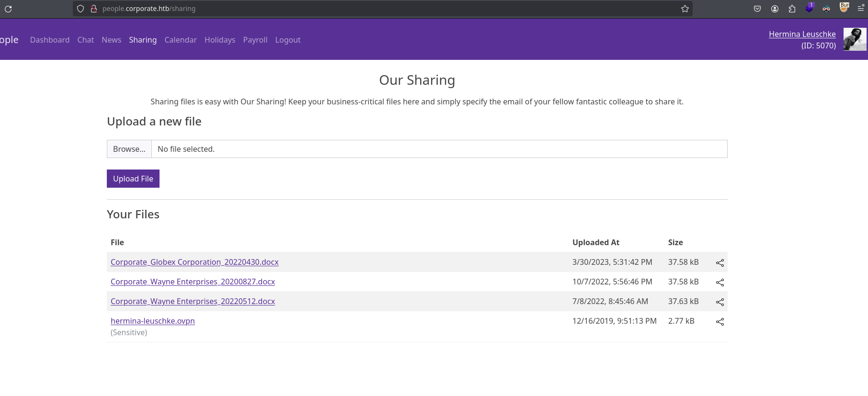Image resolution: width=868 pixels, height=396 pixels.
Task: Focus the people.corporate.htb address bar
Action: point(383,9)
